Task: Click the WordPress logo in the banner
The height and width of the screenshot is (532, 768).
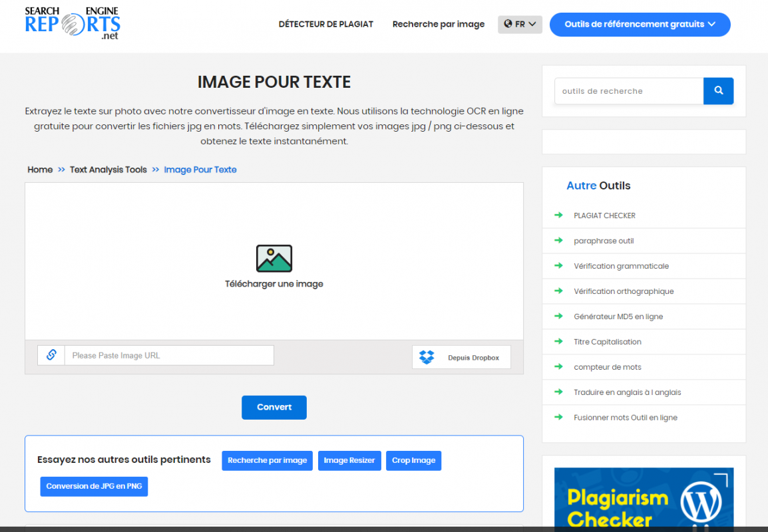Action: point(700,502)
